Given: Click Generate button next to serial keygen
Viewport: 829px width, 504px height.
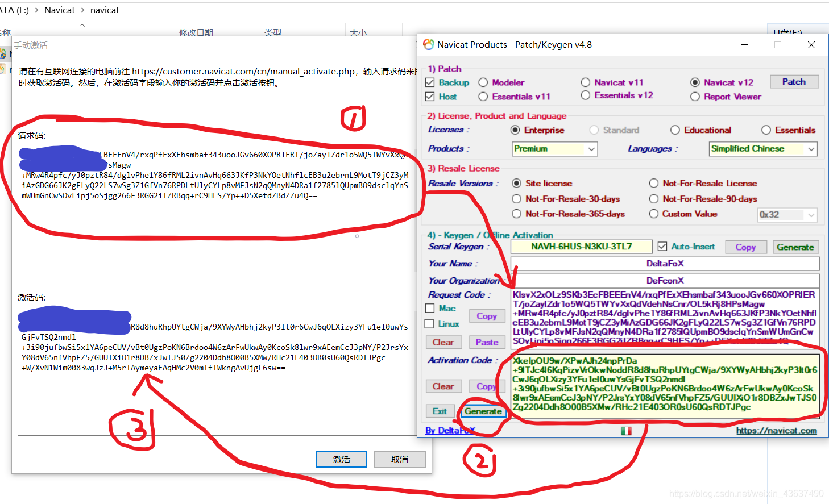Looking at the screenshot, I should click(x=795, y=247).
